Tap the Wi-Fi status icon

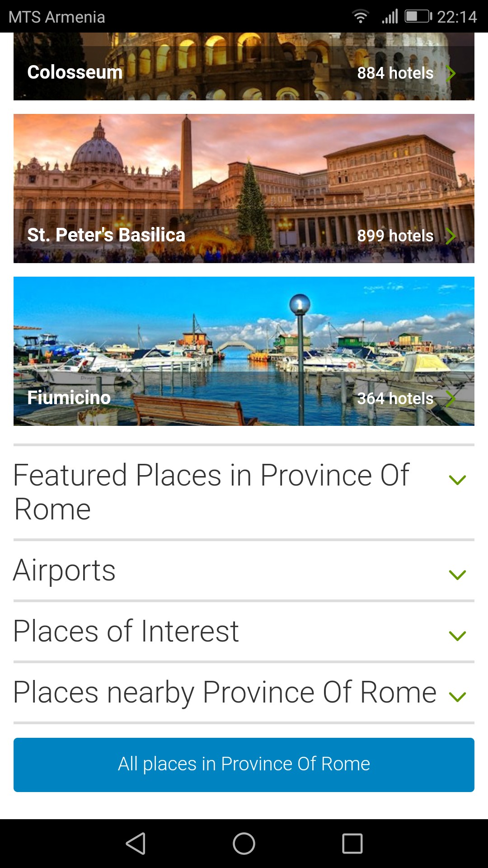(x=360, y=17)
